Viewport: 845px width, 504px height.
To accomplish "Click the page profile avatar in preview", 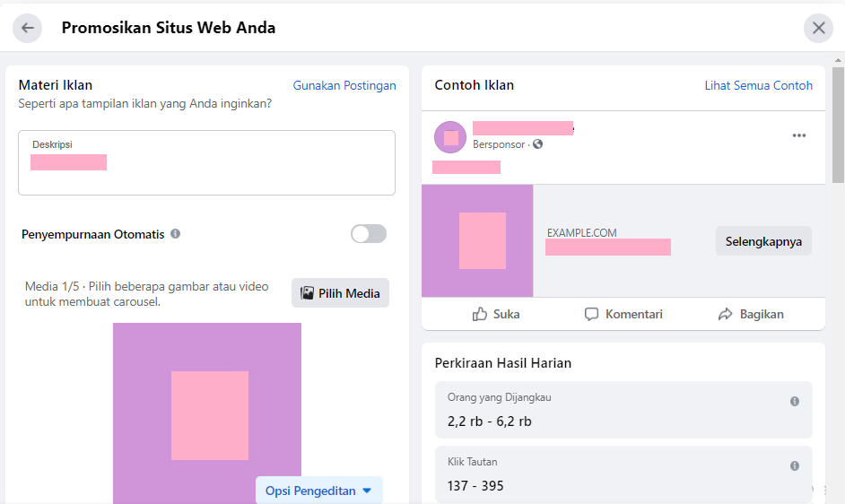I will point(450,137).
